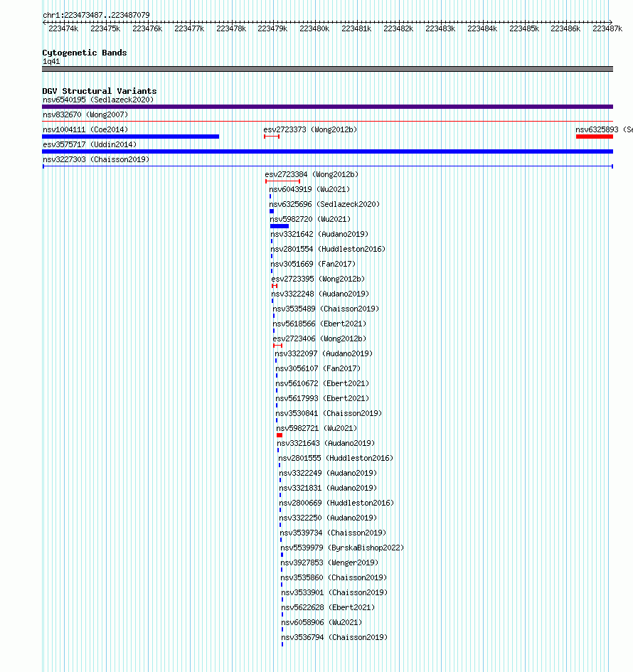This screenshot has width=633, height=672.
Task: Open esv2723384 (Wong2012b) variant label
Action: pyautogui.click(x=312, y=175)
